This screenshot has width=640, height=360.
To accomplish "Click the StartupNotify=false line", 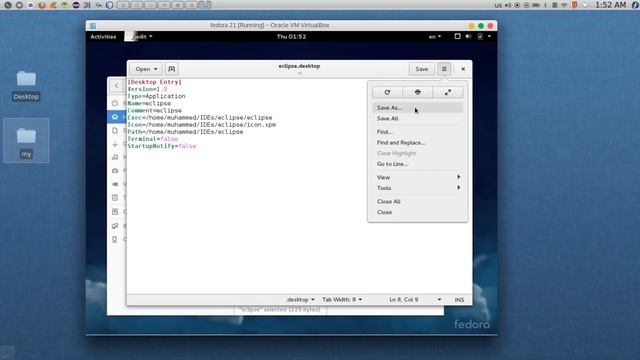I will [162, 146].
